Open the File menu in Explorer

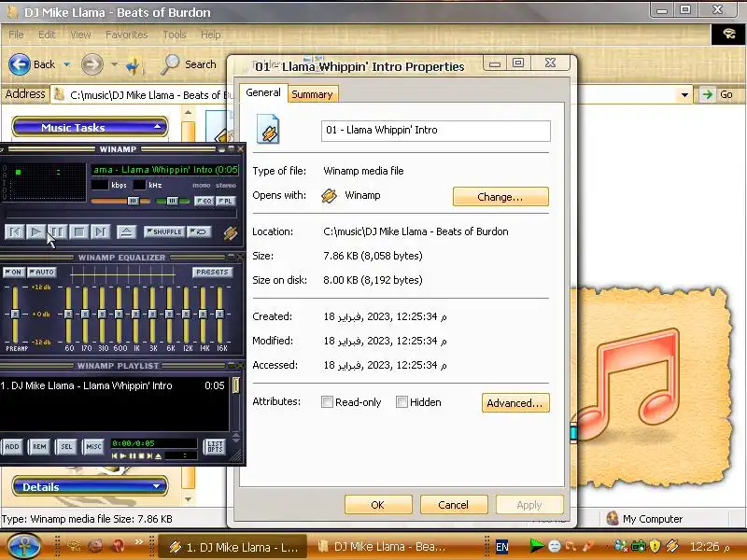(16, 35)
